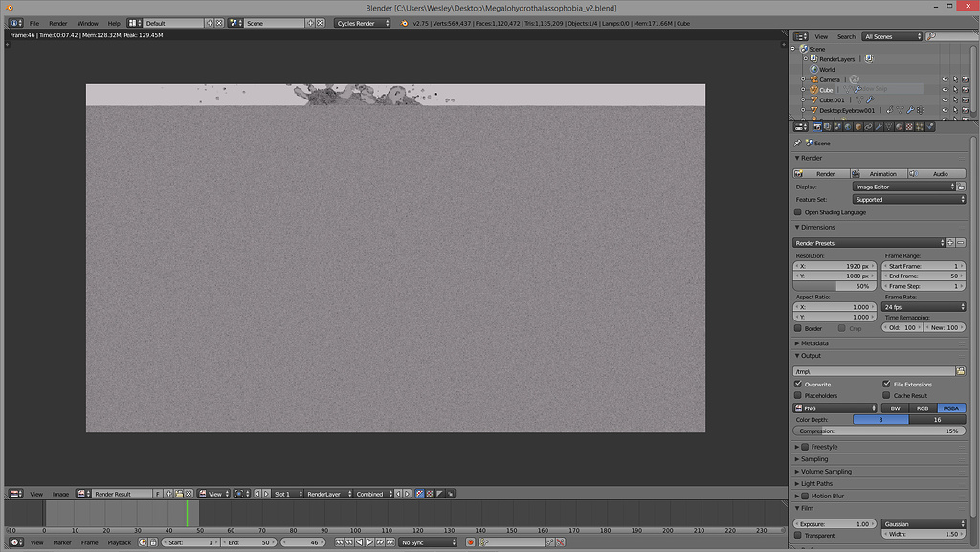Open the Feature Set Supported dropdown

click(x=909, y=199)
